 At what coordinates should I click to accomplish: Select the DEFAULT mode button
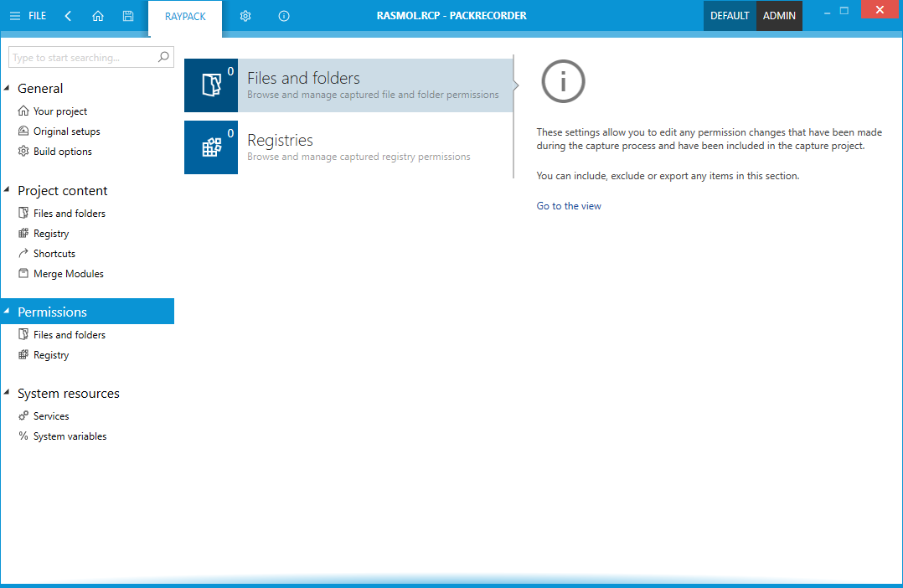tap(729, 16)
